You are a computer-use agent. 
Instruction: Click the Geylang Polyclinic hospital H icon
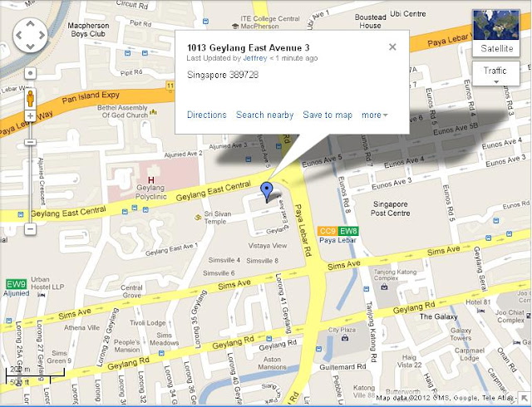(x=151, y=179)
